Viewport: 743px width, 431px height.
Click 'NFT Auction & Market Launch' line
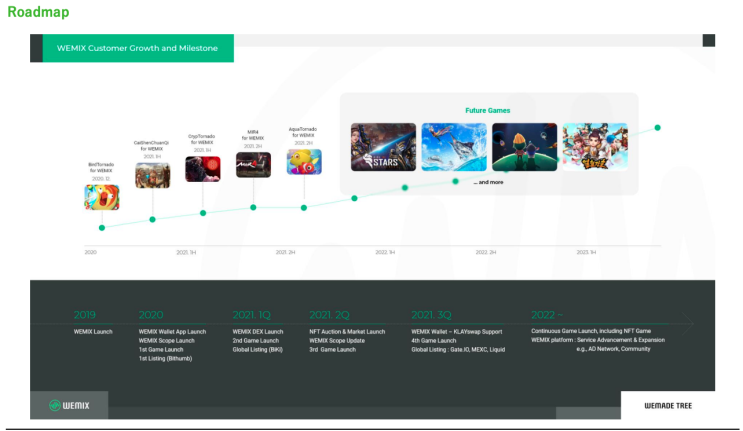click(x=347, y=332)
